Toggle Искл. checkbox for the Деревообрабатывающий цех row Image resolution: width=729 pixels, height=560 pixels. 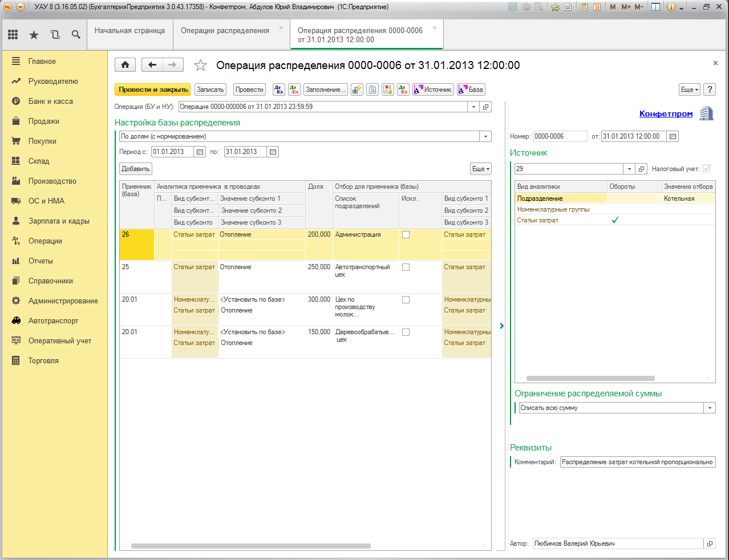pyautogui.click(x=406, y=332)
